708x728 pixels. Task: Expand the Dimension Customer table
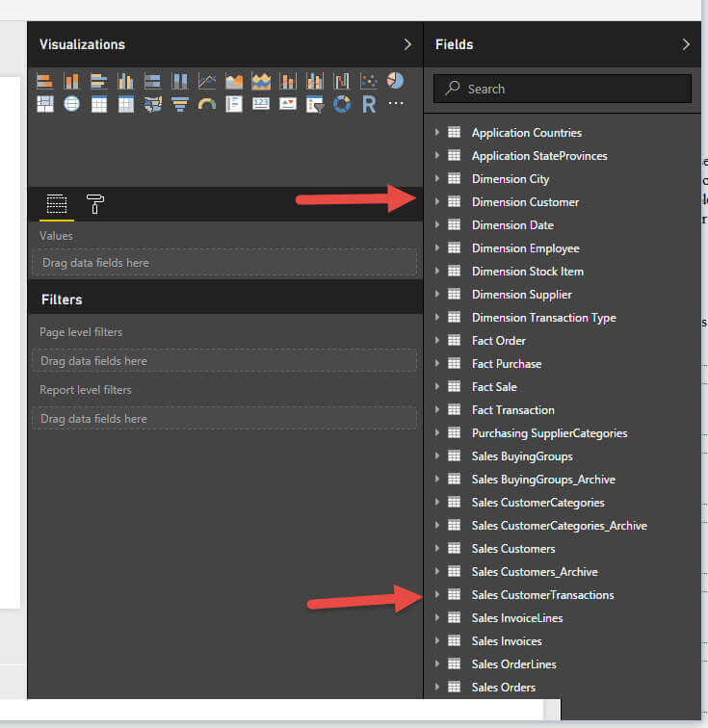click(x=437, y=202)
